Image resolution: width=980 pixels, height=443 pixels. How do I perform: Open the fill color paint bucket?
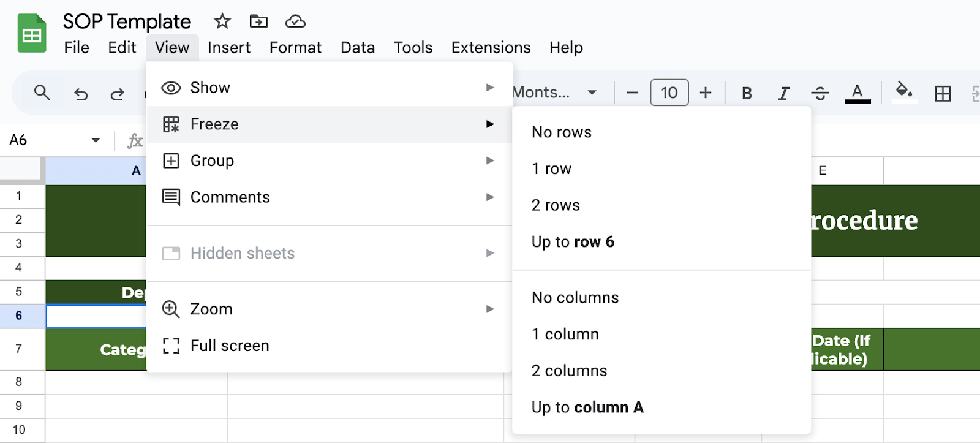point(903,92)
